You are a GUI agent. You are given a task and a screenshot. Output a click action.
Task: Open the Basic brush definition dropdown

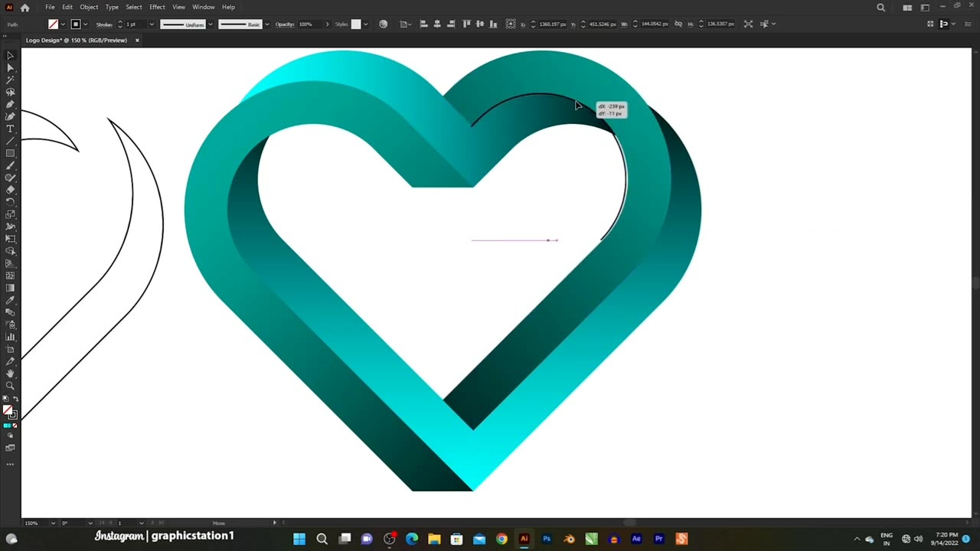coord(267,24)
